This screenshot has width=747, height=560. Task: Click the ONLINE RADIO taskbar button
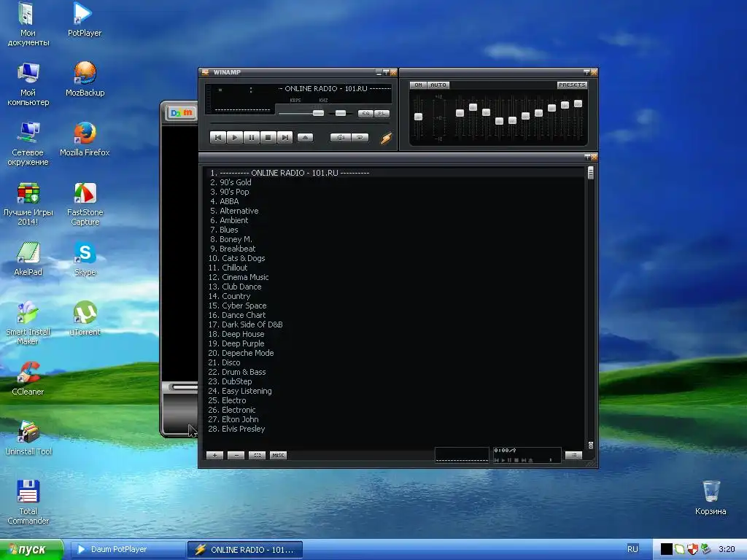245,550
